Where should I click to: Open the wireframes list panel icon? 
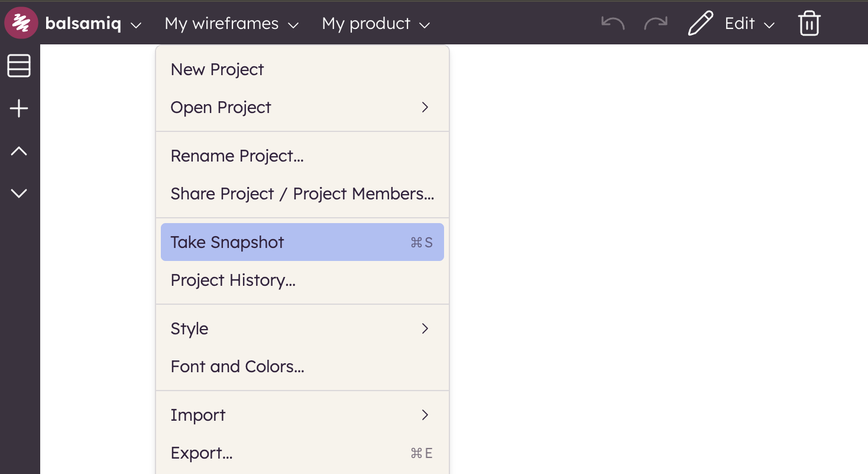pyautogui.click(x=19, y=66)
